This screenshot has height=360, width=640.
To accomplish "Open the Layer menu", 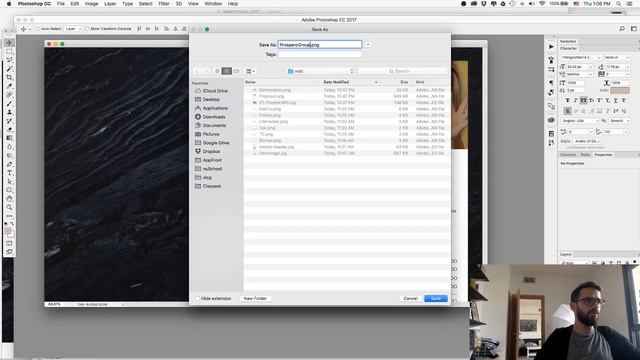I will pyautogui.click(x=110, y=4).
